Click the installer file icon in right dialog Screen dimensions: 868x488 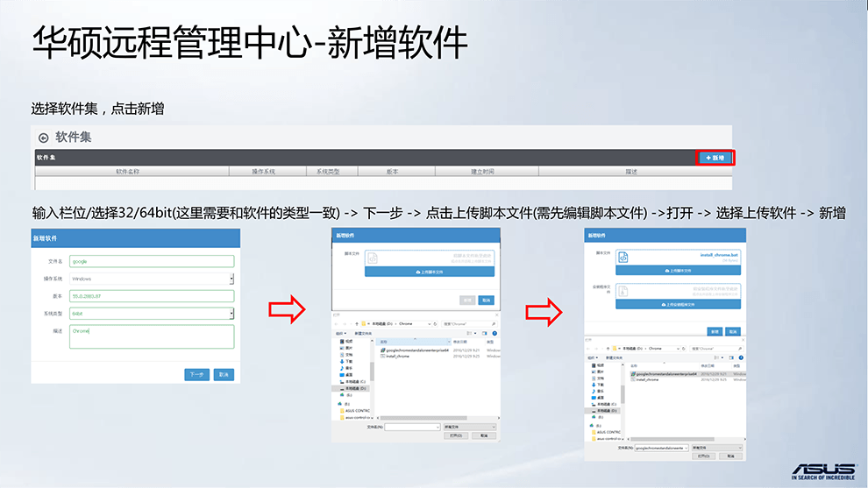(x=623, y=291)
